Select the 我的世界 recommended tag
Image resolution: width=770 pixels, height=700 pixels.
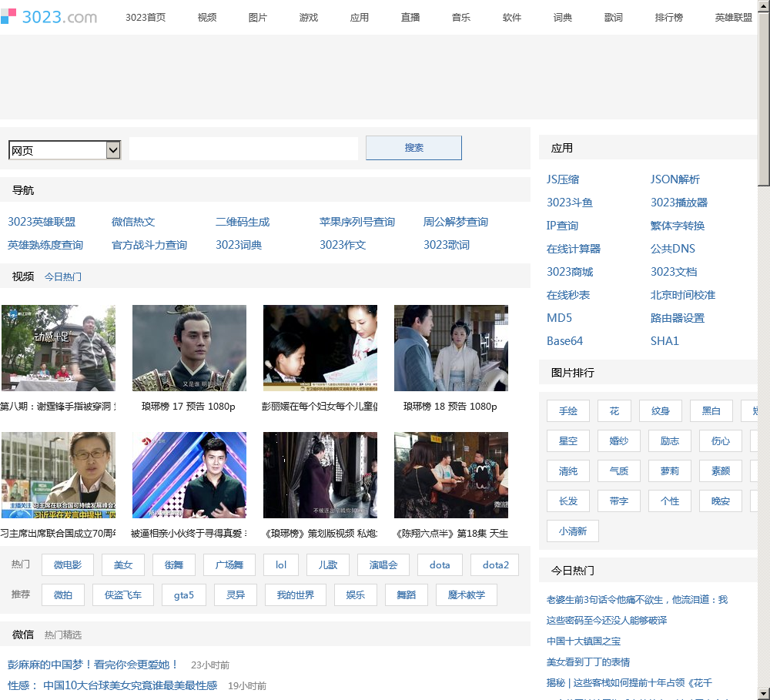295,594
